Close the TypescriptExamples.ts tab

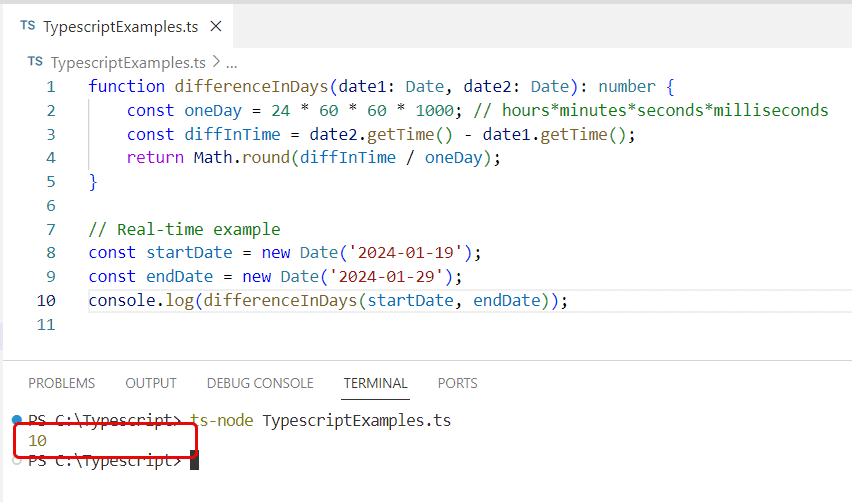click(x=216, y=26)
